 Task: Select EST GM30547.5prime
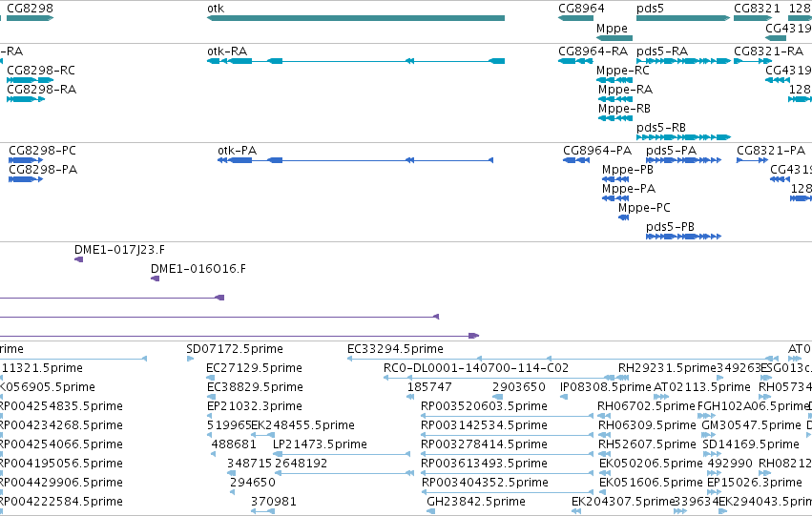710,435
